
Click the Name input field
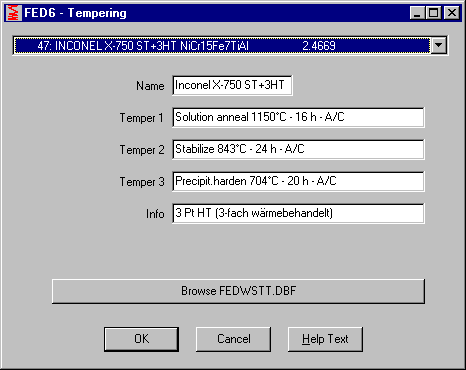coord(232,85)
